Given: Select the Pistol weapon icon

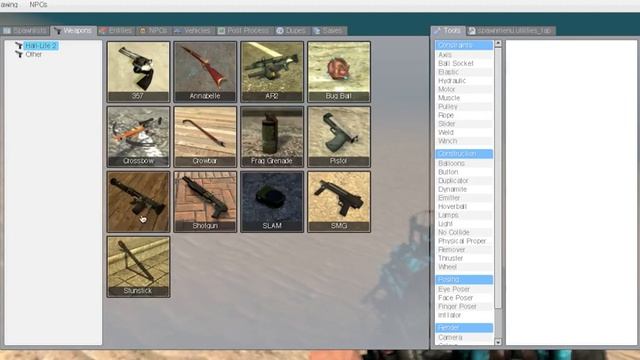Looking at the screenshot, I should tap(339, 137).
